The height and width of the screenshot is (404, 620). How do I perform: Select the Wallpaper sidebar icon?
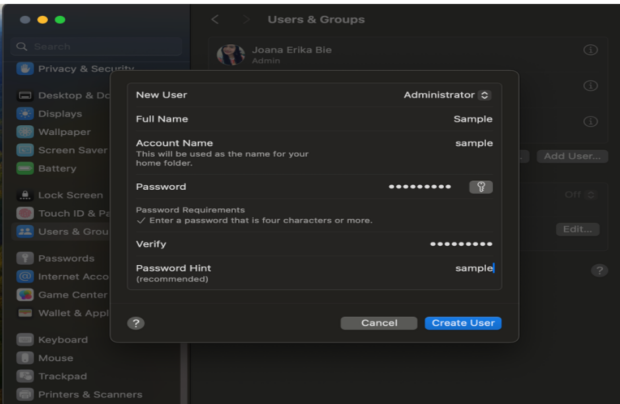pyautogui.click(x=25, y=132)
